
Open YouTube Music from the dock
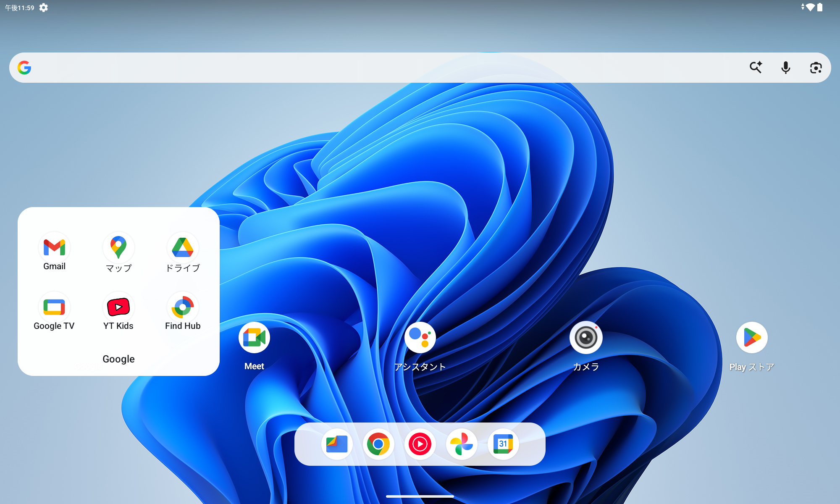pos(420,444)
